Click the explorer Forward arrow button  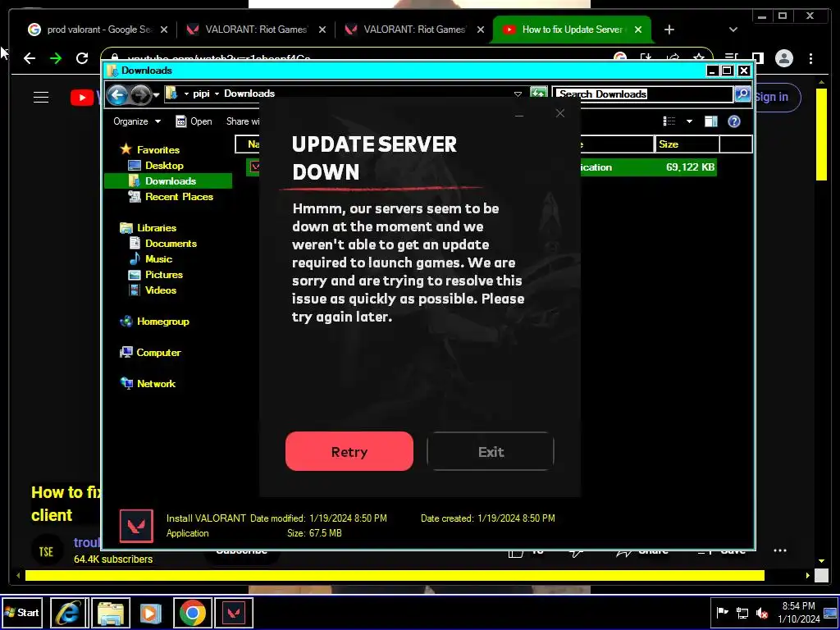click(141, 95)
